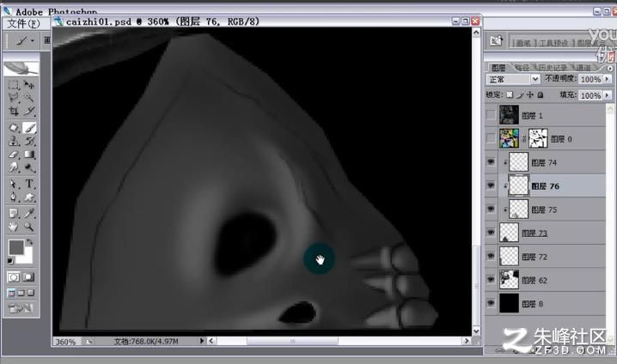Hide layer 图层 74
Viewport: 617px width, 364px height.
[x=491, y=162]
